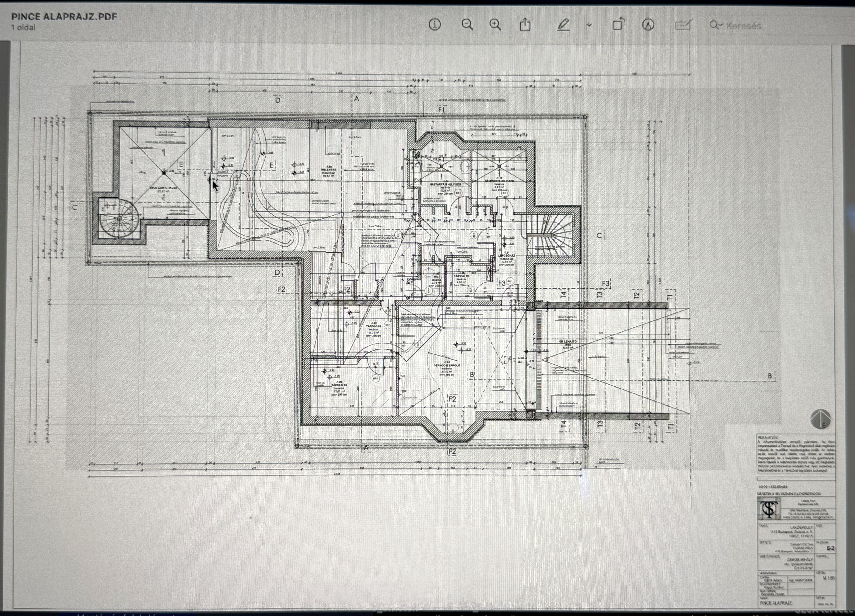Open the document Inspector info icon
Image resolution: width=855 pixels, height=616 pixels.
[435, 25]
